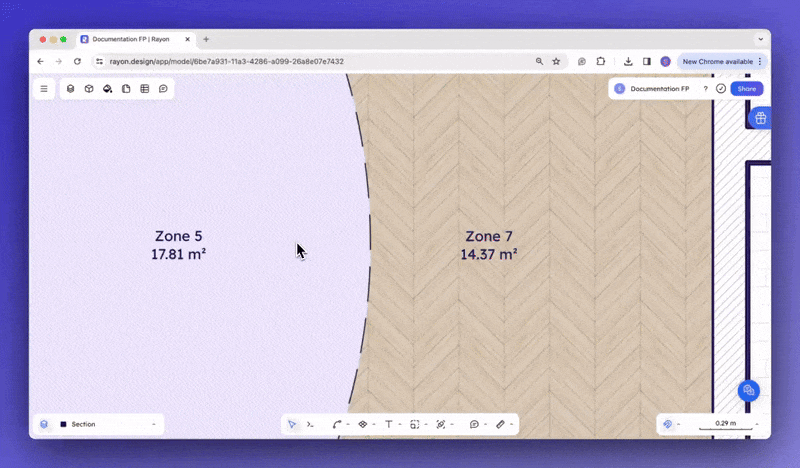Image resolution: width=800 pixels, height=468 pixels.
Task: Select the Documentation FP browser tab
Action: tap(130, 39)
